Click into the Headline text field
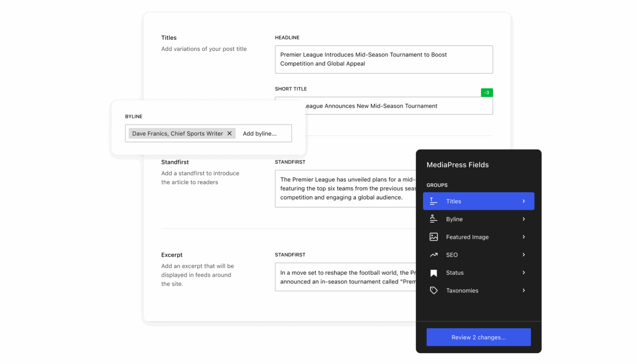Image resolution: width=637 pixels, height=364 pixels. pos(383,59)
